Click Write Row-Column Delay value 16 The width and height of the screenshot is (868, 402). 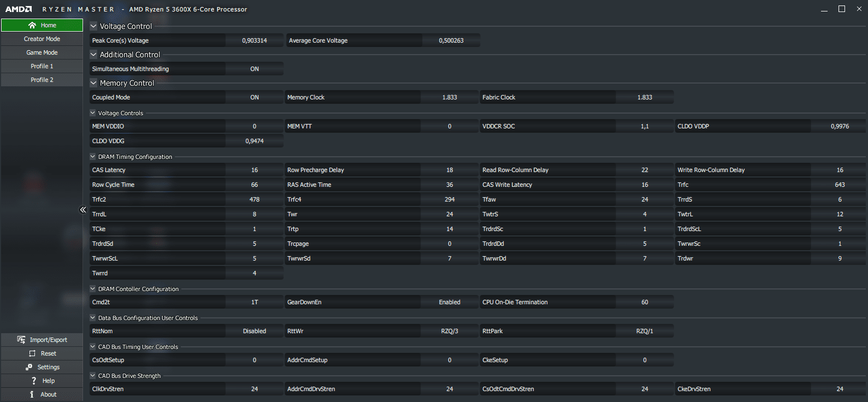(x=840, y=170)
